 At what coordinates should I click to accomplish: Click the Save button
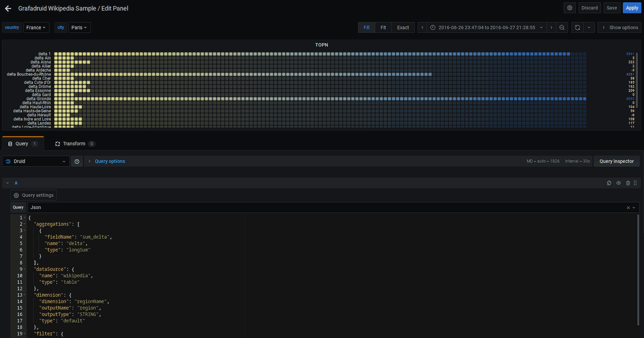pyautogui.click(x=612, y=8)
